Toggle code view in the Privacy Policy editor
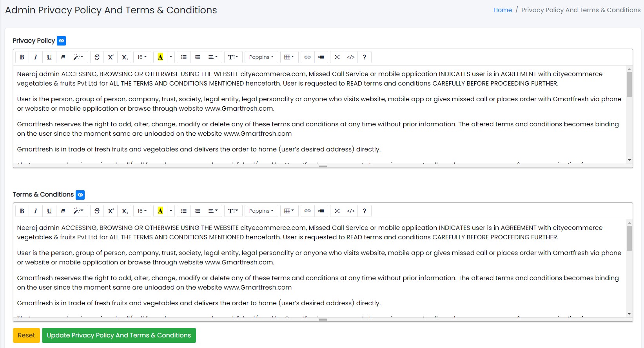Image resolution: width=644 pixels, height=348 pixels. coord(351,57)
